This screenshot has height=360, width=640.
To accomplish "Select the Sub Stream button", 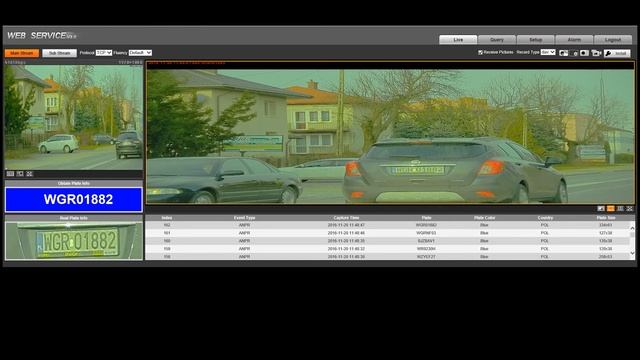I will pyautogui.click(x=59, y=53).
